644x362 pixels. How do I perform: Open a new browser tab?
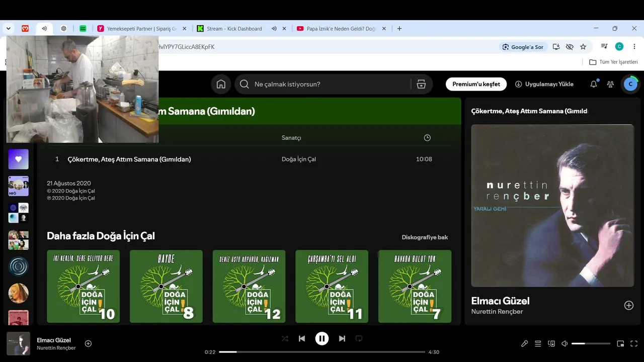tap(399, 29)
